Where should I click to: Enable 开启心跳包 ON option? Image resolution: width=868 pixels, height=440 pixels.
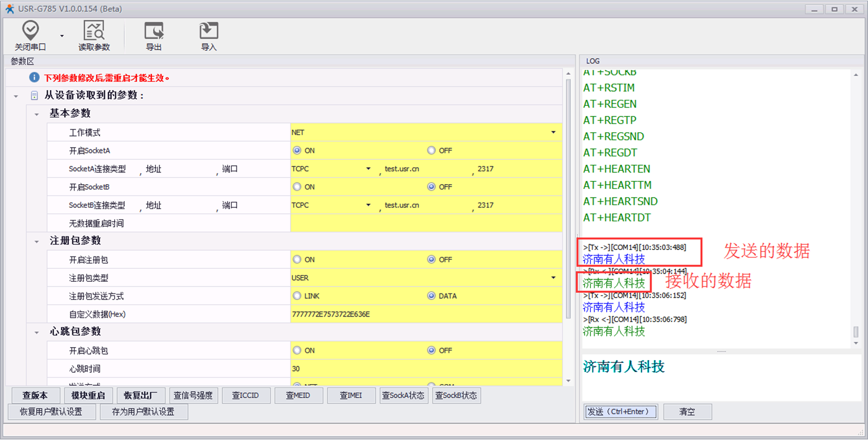pyautogui.click(x=297, y=351)
